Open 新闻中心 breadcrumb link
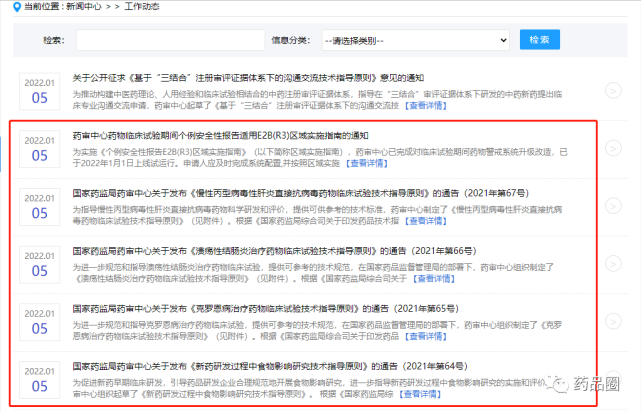641x412 pixels. [83, 7]
